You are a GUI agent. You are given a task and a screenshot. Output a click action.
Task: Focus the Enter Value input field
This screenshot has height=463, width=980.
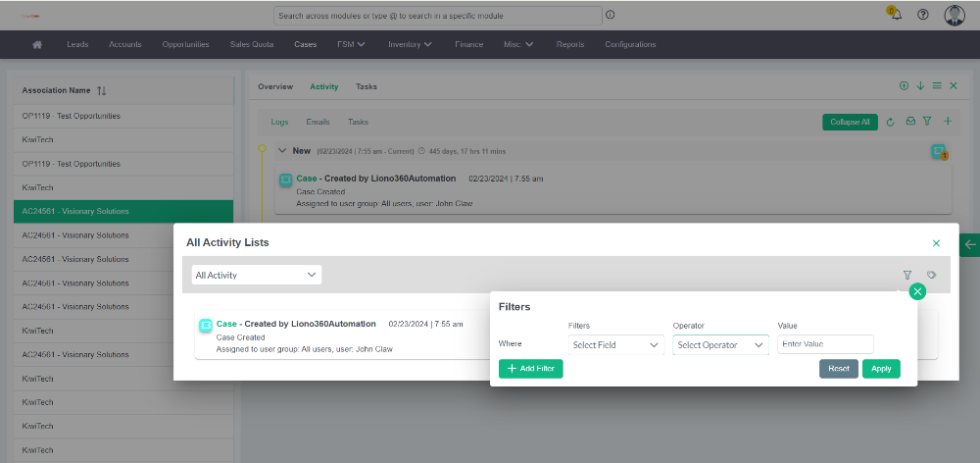[824, 344]
